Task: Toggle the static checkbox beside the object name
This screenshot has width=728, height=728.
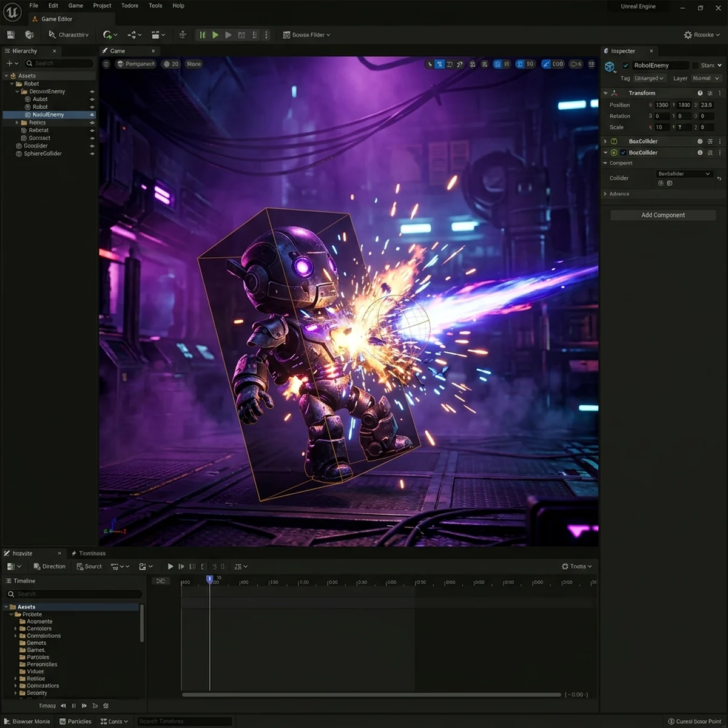Action: point(695,66)
